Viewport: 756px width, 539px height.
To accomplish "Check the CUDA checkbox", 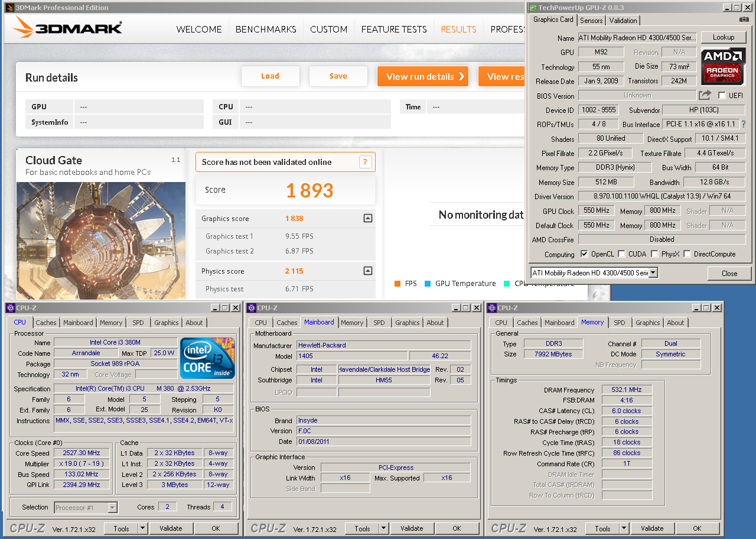I will coord(621,254).
